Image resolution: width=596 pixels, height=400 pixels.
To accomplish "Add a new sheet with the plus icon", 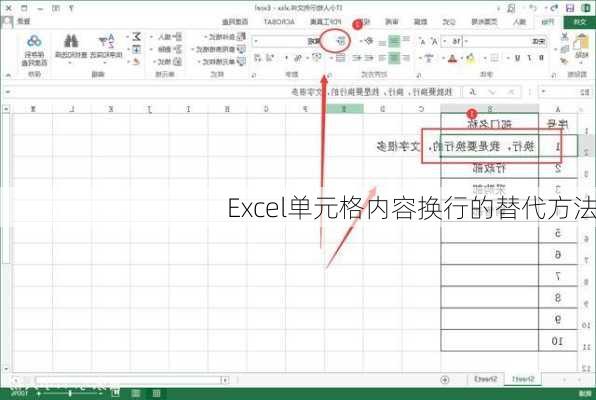I will (445, 379).
